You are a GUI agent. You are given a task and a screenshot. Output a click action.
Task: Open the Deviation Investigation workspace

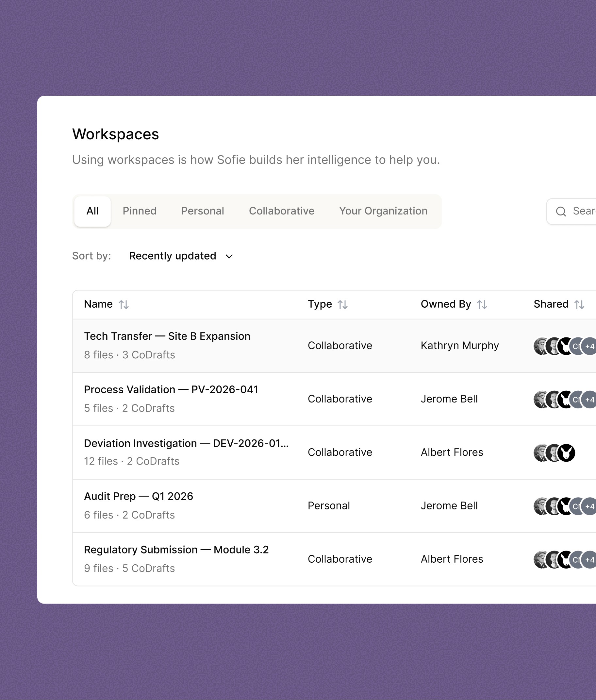pyautogui.click(x=186, y=443)
